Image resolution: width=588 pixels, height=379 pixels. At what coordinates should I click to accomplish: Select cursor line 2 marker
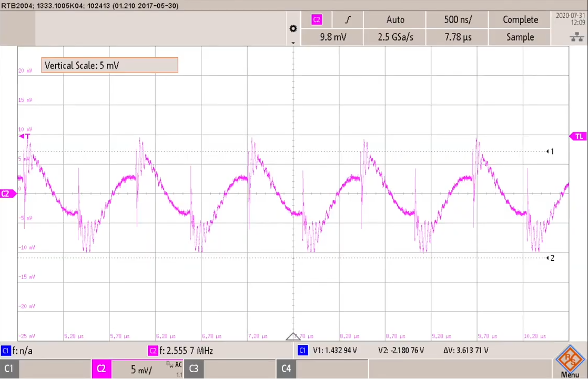click(x=550, y=258)
